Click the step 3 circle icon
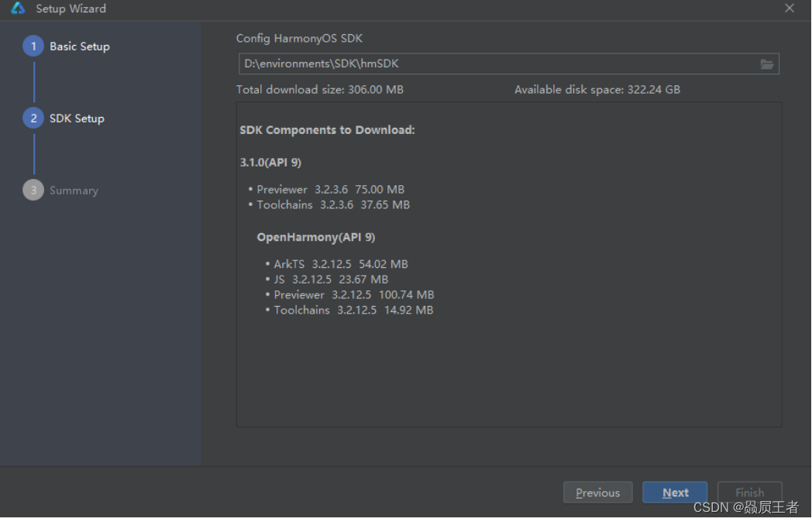This screenshot has width=812, height=522. point(33,190)
